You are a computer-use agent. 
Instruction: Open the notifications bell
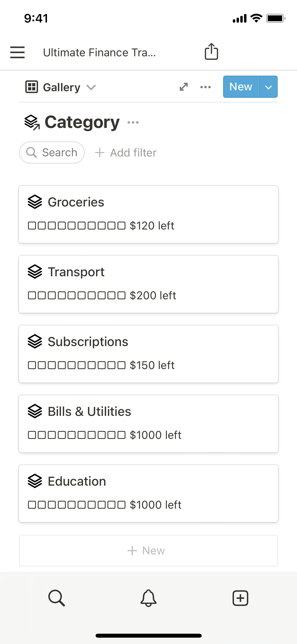[148, 598]
